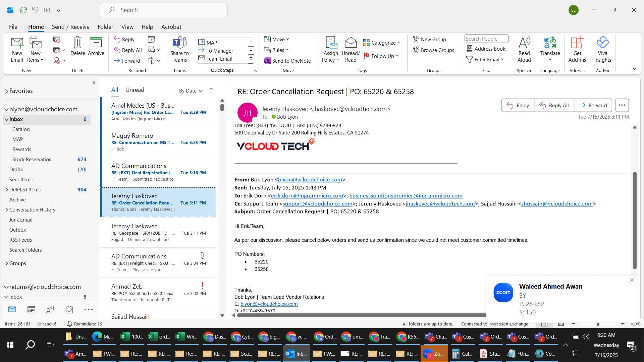Screen dimensions: 644x362
Task: Expand Conversation History folder
Action: click(6, 210)
